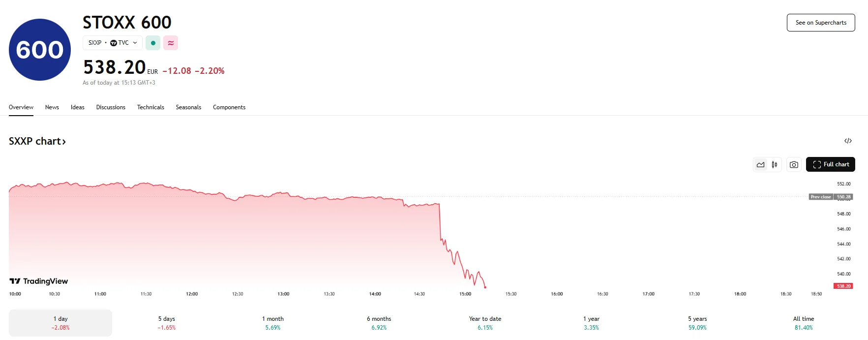
Task: Open the Components tab
Action: tap(229, 107)
